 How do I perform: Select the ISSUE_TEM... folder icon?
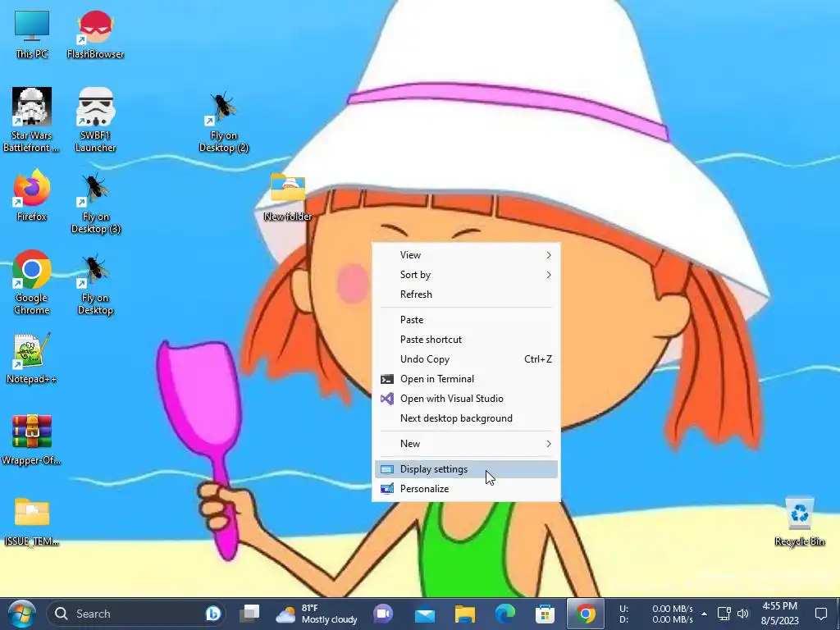coord(32,522)
